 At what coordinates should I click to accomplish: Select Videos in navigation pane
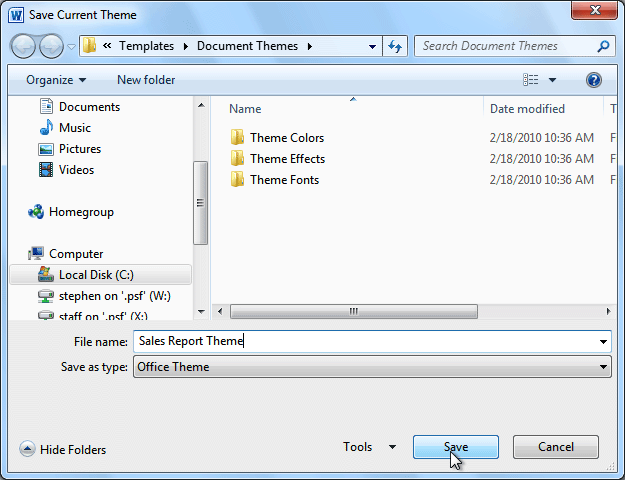click(x=77, y=170)
